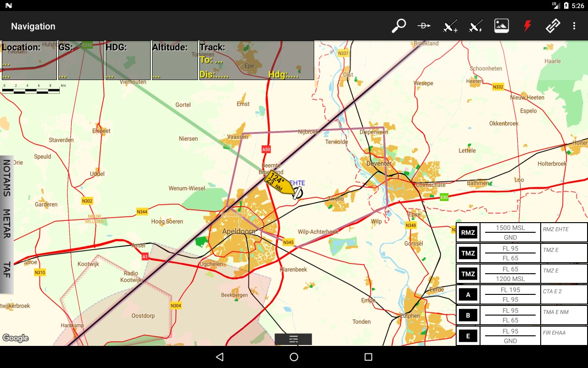Expand the FIR EHAA airspace details
The width and height of the screenshot is (588, 368).
[510, 335]
